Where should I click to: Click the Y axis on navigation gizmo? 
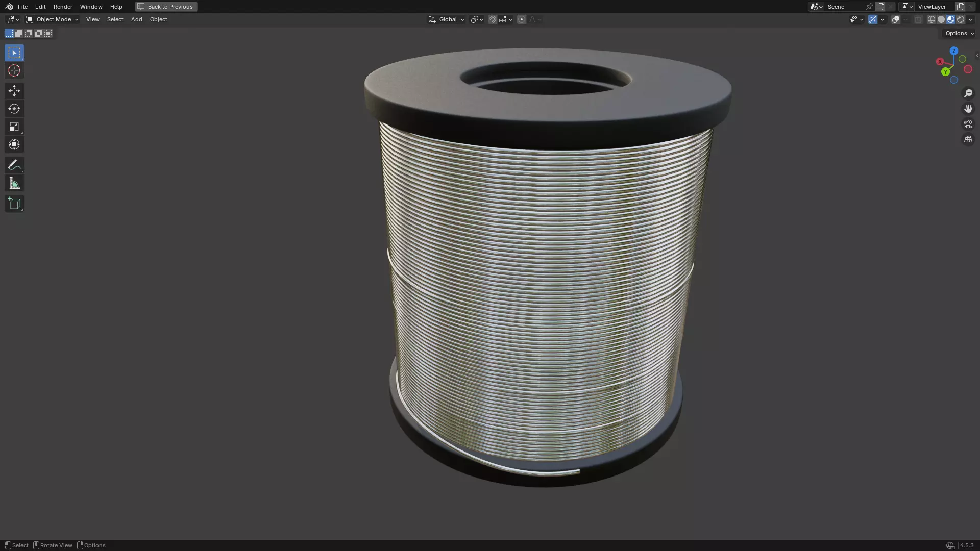click(946, 72)
